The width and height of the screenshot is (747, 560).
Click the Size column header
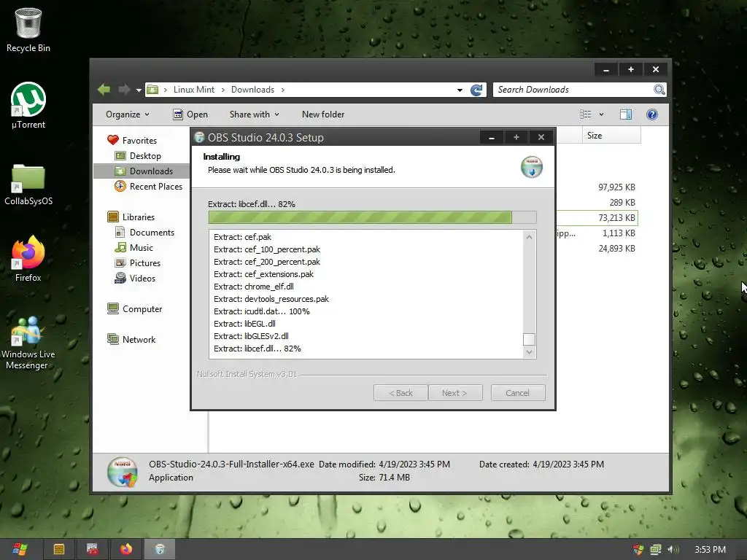click(611, 135)
